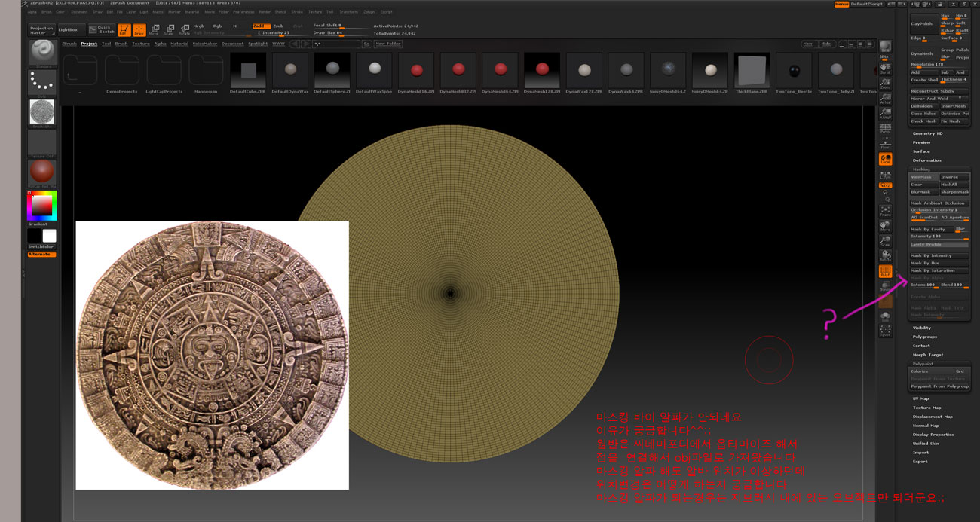Show canvas at Actual size

coord(885,98)
